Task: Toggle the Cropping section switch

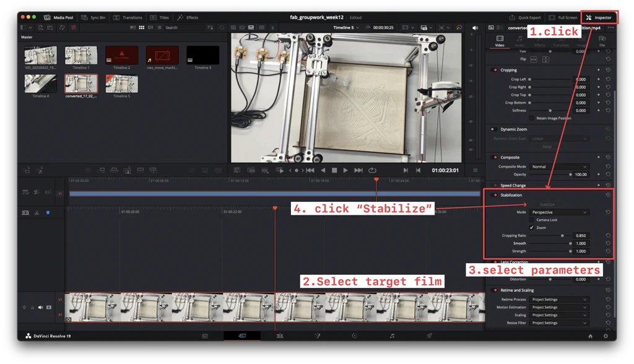Action: [x=494, y=70]
